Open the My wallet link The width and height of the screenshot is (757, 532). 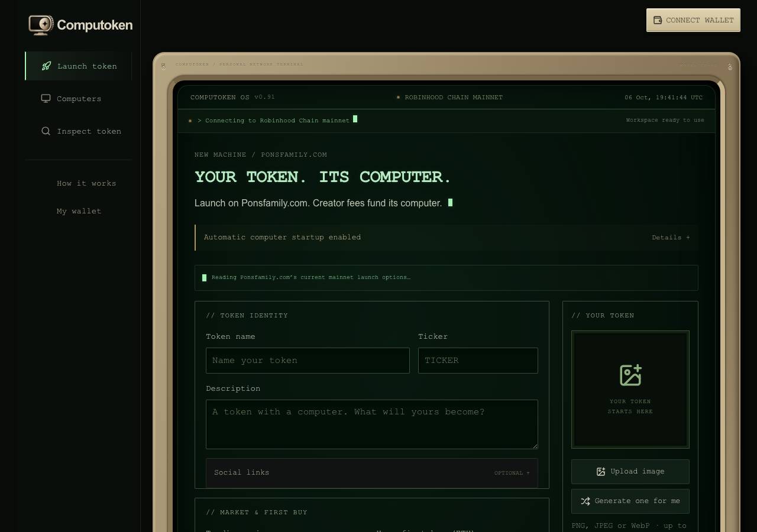coord(79,211)
